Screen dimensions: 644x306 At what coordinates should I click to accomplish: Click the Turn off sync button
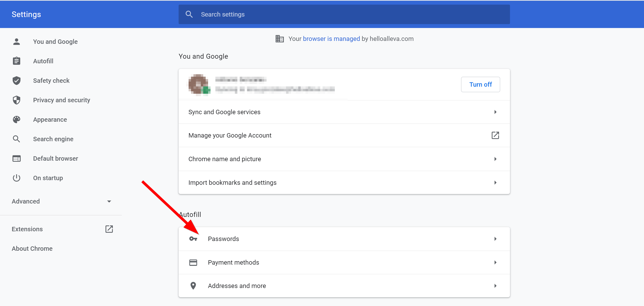click(480, 84)
